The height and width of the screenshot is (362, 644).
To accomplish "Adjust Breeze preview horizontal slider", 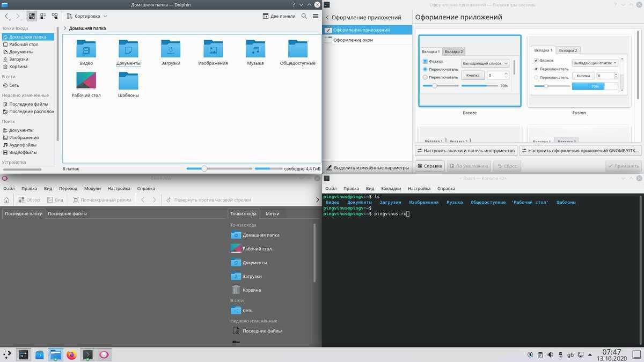I will click(441, 86).
